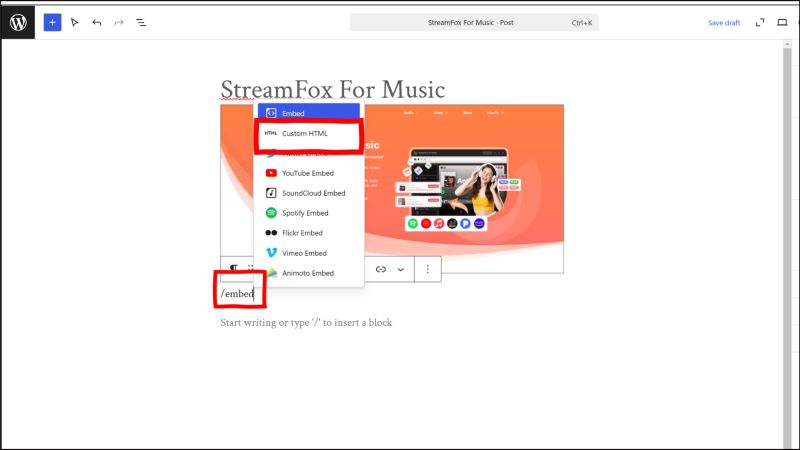This screenshot has width=800, height=450.
Task: Toggle the block inserter plus button
Action: (x=52, y=22)
